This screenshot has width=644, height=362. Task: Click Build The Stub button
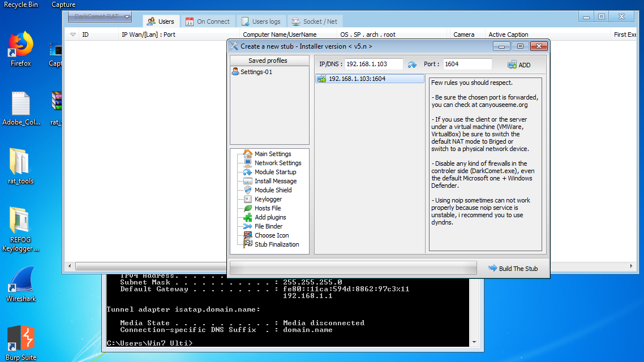click(513, 269)
